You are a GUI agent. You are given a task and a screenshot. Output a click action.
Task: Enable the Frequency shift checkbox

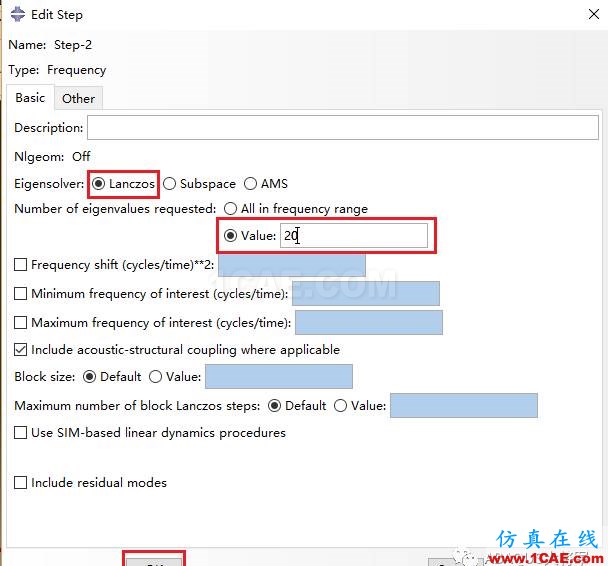[20, 265]
